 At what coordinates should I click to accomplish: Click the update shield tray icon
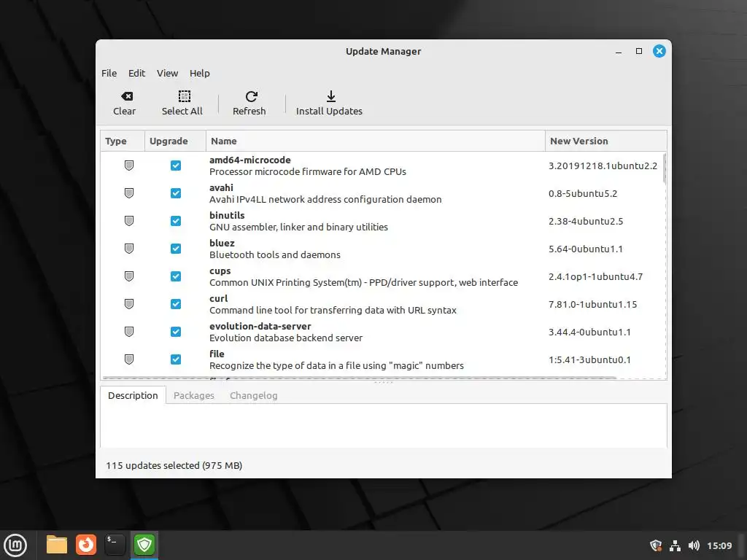pos(656,545)
